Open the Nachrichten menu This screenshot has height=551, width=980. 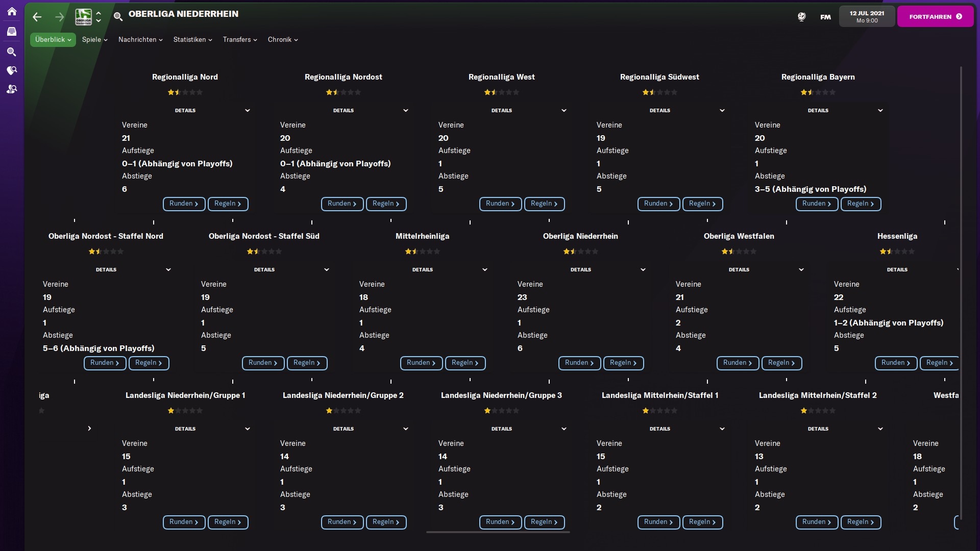pyautogui.click(x=140, y=40)
